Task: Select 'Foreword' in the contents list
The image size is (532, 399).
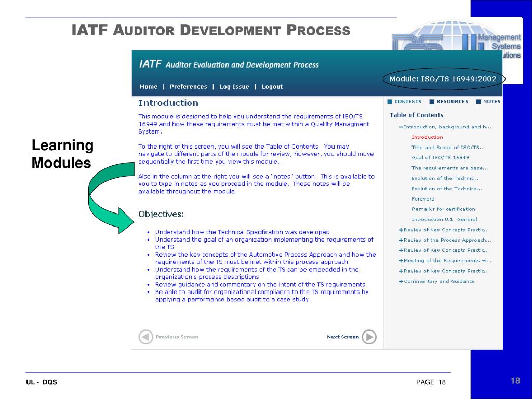Action: click(423, 199)
